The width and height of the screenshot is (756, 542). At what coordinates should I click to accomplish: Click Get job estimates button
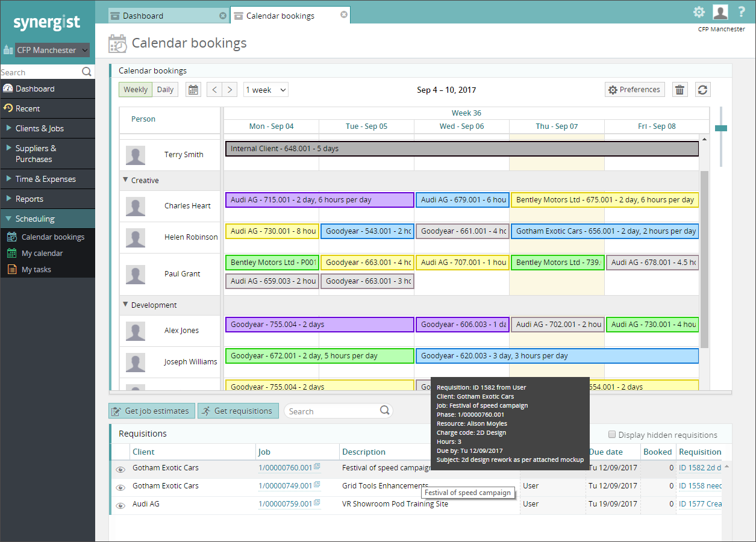(x=152, y=411)
